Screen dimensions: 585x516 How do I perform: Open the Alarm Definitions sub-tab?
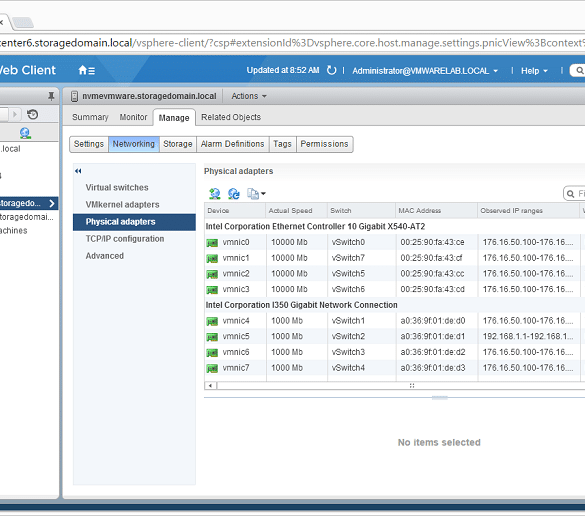pos(232,144)
